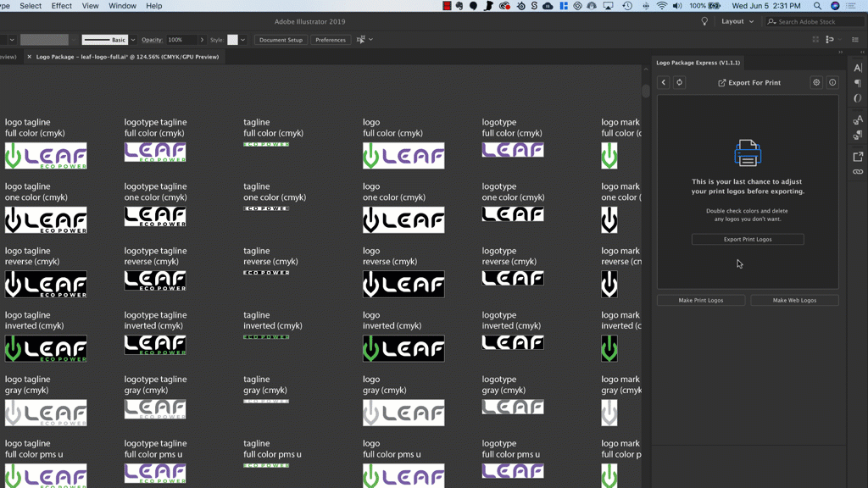Click the Export For Print heading

coord(749,82)
